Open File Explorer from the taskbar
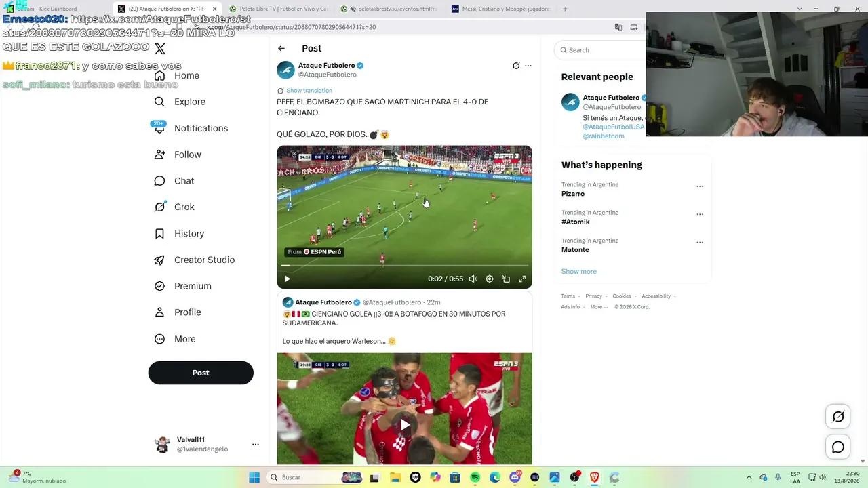The height and width of the screenshot is (488, 868). [395, 477]
